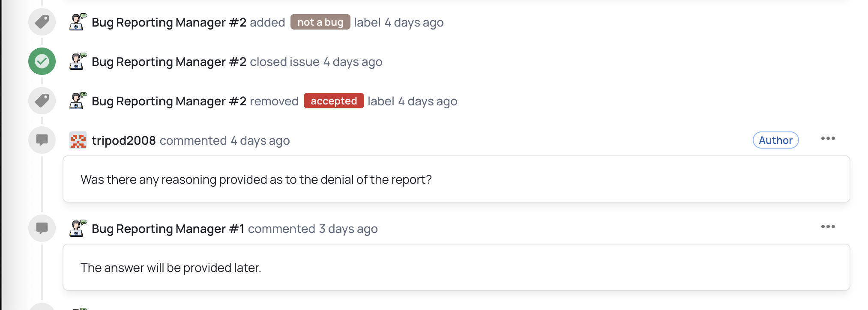Click the reply text 'The answer will be provided later.'
868x310 pixels.
171,268
